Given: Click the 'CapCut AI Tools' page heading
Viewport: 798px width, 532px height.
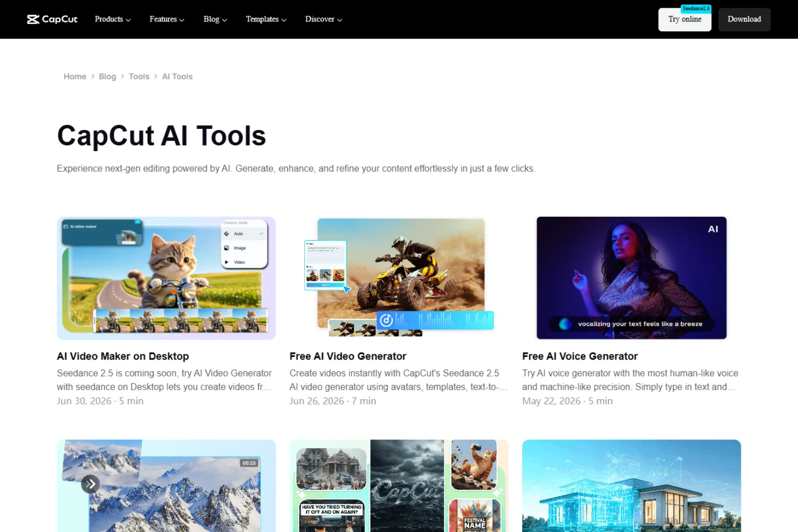Looking at the screenshot, I should coord(162,136).
